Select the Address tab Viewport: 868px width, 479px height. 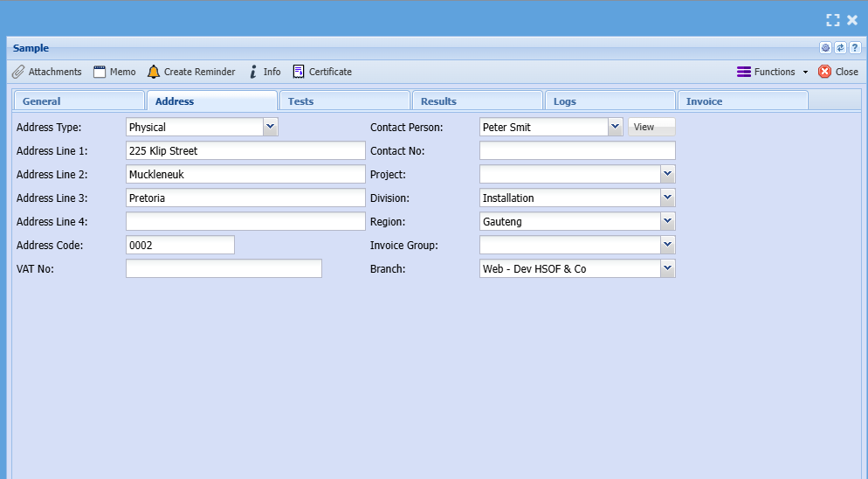pos(212,101)
